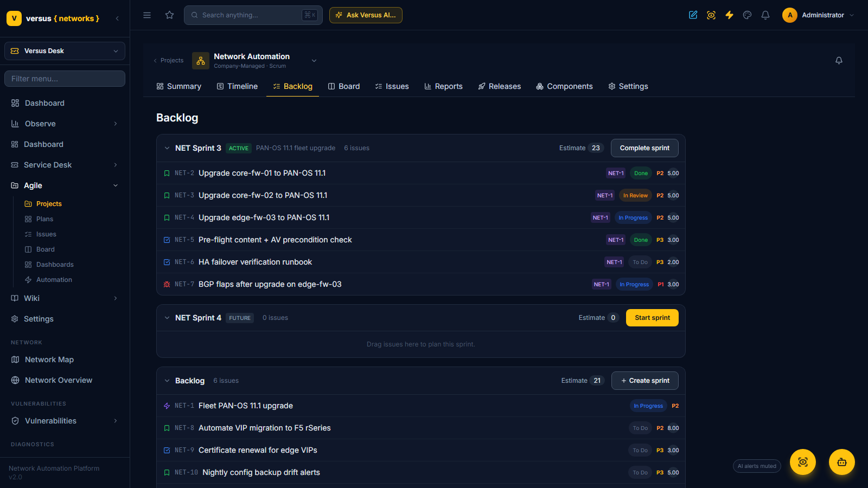Viewport: 868px width, 488px height.
Task: Switch to the Summary tab
Action: [178, 86]
